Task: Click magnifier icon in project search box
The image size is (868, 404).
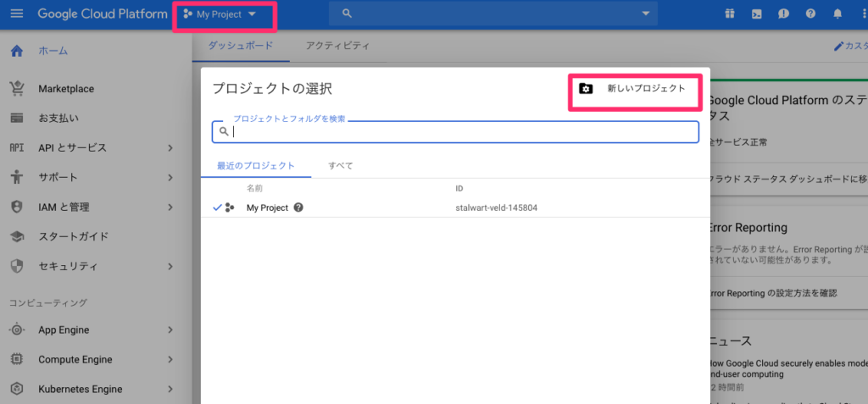Action: pyautogui.click(x=224, y=132)
